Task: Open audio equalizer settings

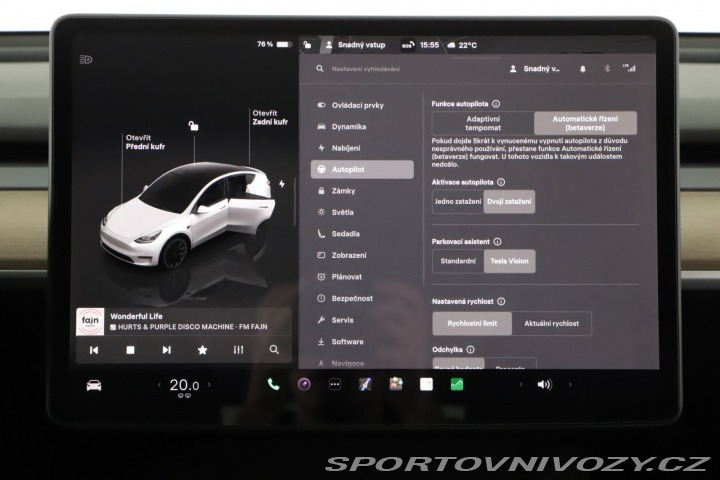Action: point(238,350)
